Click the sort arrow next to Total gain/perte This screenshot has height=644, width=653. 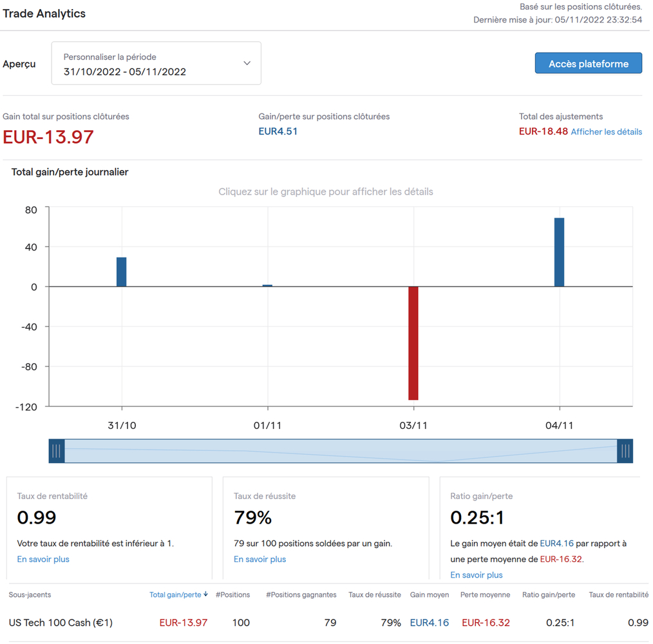click(205, 594)
